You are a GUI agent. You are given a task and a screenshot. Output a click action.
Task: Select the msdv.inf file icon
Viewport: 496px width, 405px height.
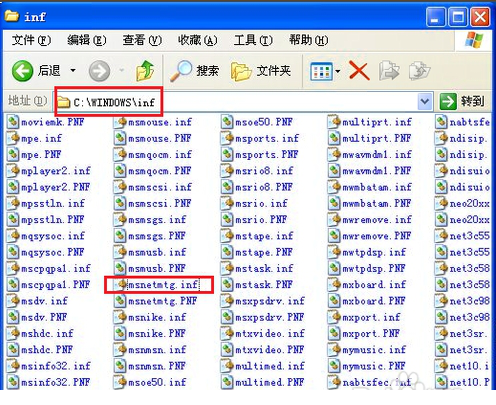pyautogui.click(x=13, y=301)
